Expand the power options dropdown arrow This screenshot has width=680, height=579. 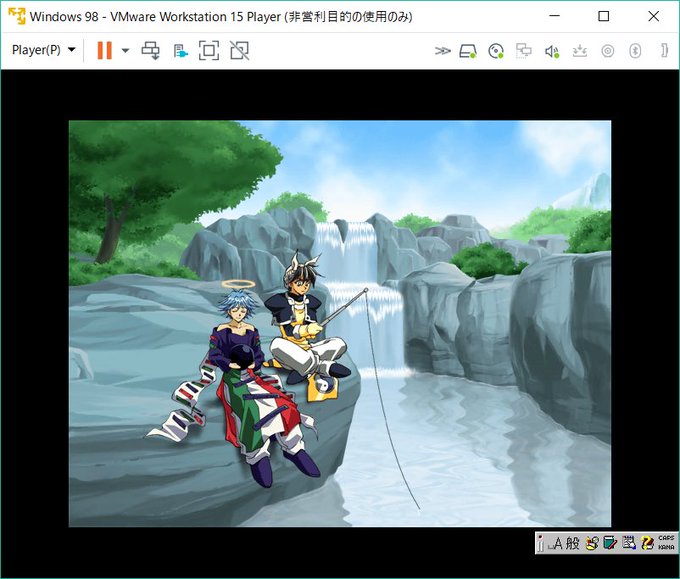point(125,51)
